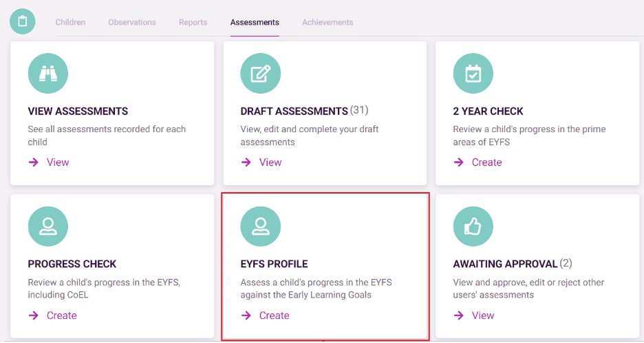Click the person icon above Progress Check

(x=48, y=226)
